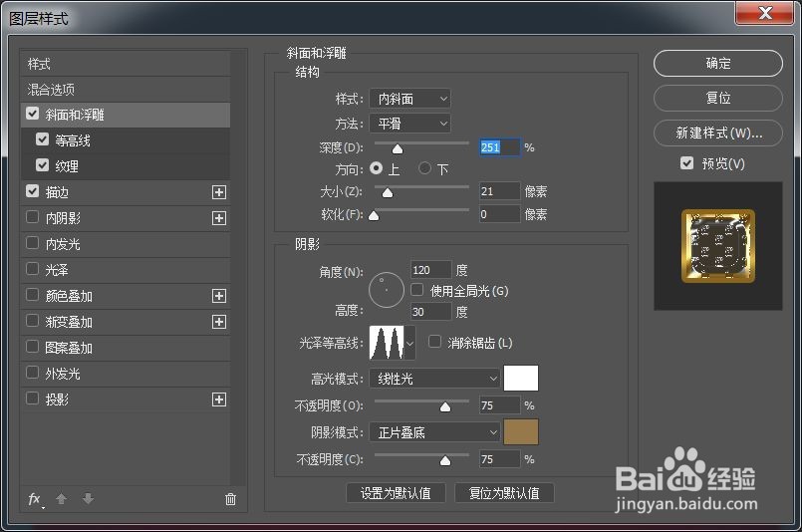Open the 方法 平滑 dropdown
This screenshot has width=802, height=532.
pyautogui.click(x=409, y=124)
